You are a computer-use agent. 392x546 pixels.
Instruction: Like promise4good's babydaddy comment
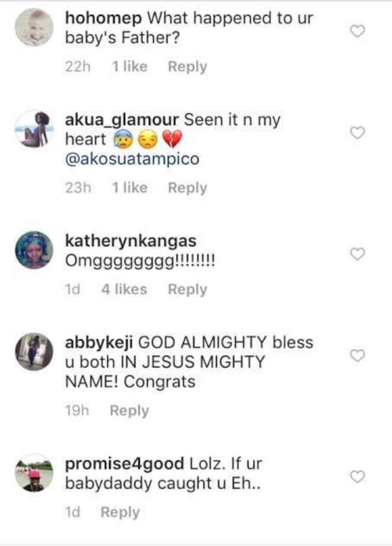[357, 476]
